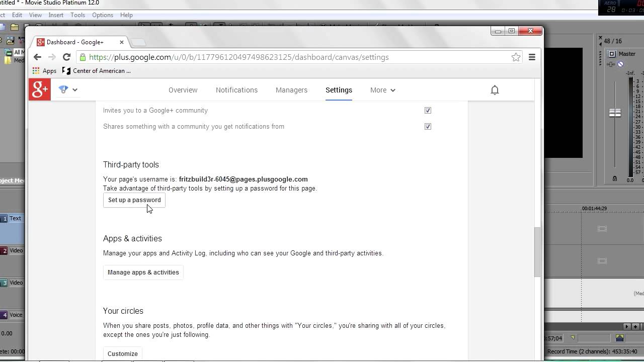
Task: Select the Settings tab
Action: 339,90
